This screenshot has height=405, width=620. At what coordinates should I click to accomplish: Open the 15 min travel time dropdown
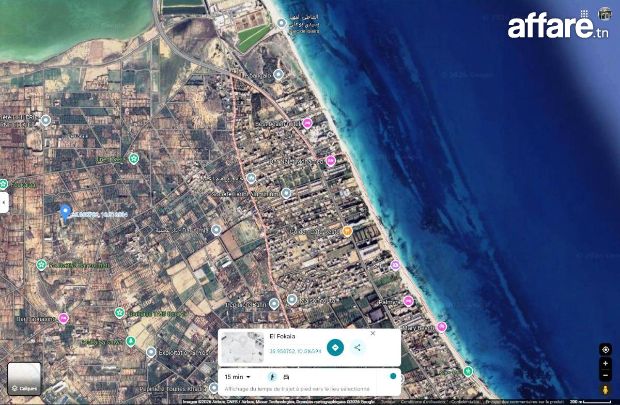(234, 376)
